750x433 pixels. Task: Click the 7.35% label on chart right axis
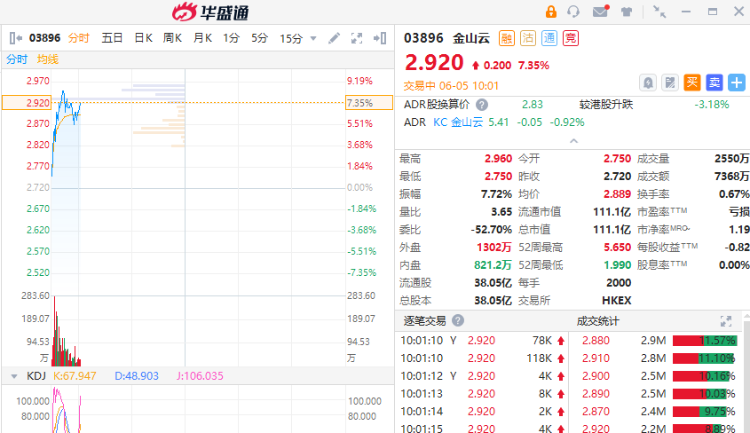point(369,103)
